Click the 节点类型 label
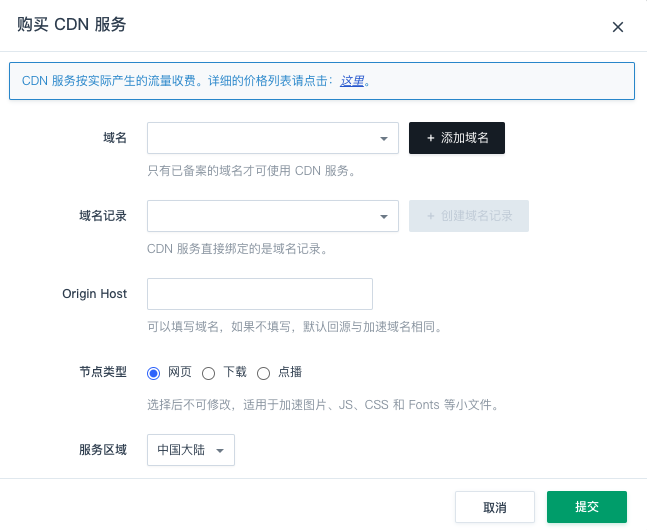The height and width of the screenshot is (530, 647). coord(103,372)
